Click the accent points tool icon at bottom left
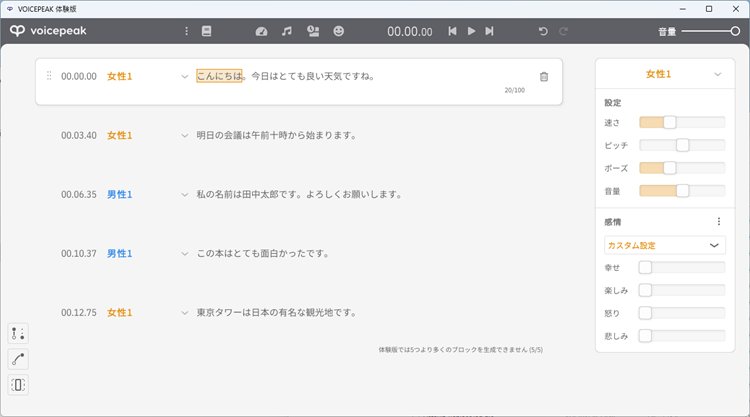The width and height of the screenshot is (750, 417). [x=18, y=333]
